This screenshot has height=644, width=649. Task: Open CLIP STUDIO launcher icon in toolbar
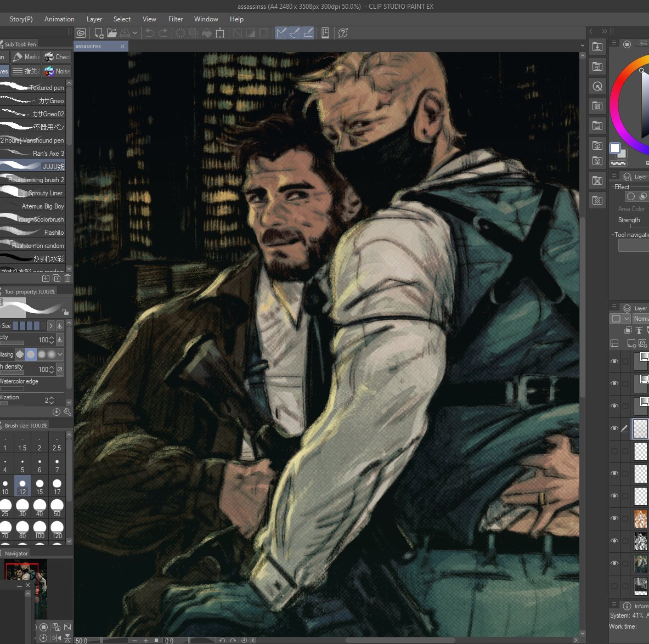[81, 33]
